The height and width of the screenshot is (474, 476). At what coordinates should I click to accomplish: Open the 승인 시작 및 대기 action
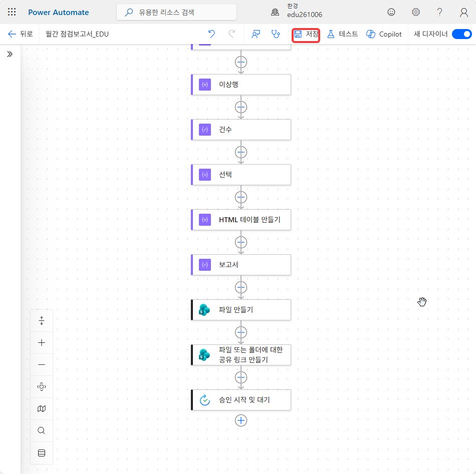(241, 400)
